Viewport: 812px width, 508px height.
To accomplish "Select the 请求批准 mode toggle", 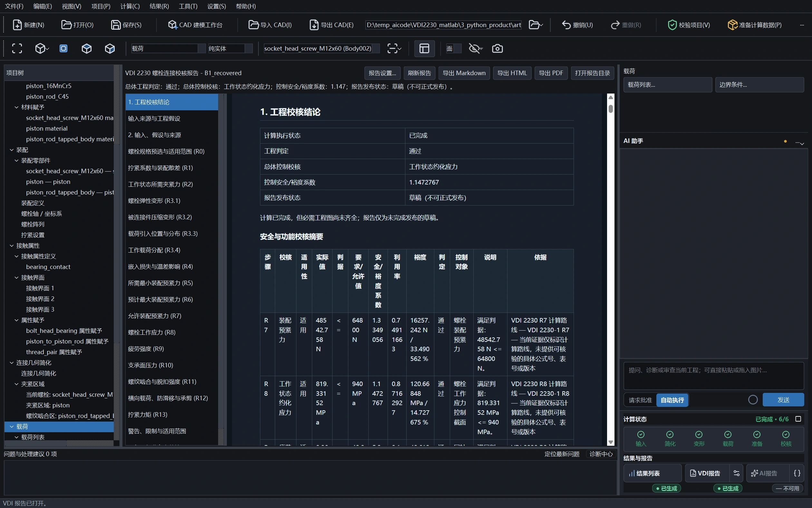I will click(x=640, y=400).
